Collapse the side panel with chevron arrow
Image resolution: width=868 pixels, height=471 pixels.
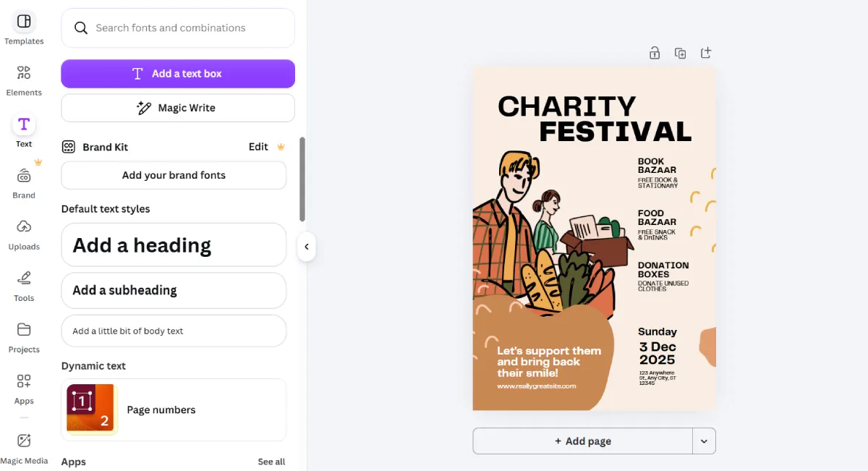tap(306, 247)
